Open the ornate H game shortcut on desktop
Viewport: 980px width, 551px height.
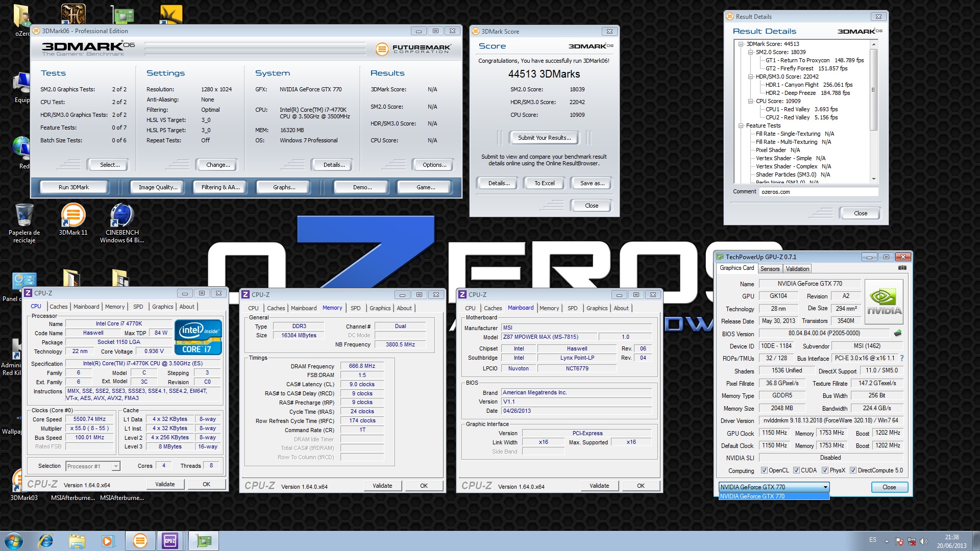73,14
